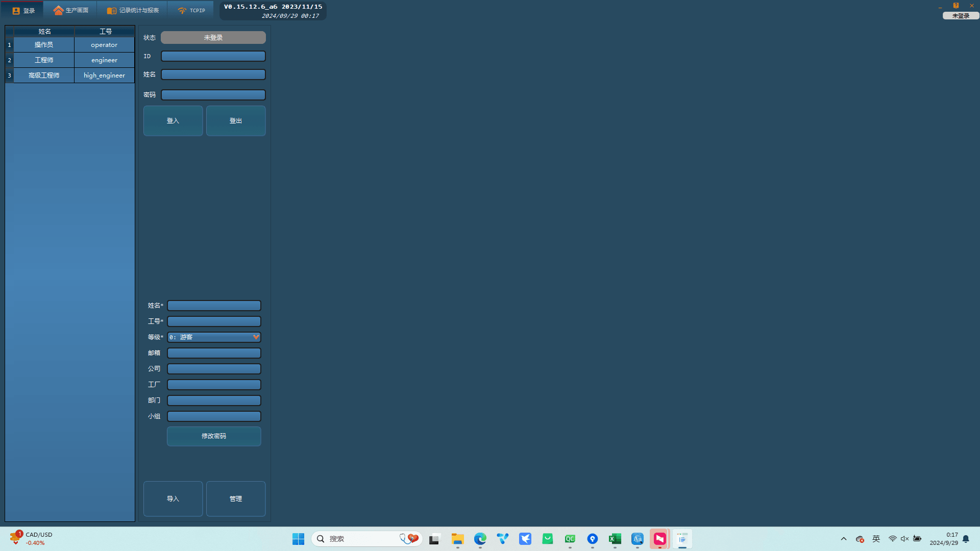Screen dimensions: 980x551
Task: Click the orange help icon at top right
Action: click(x=955, y=6)
